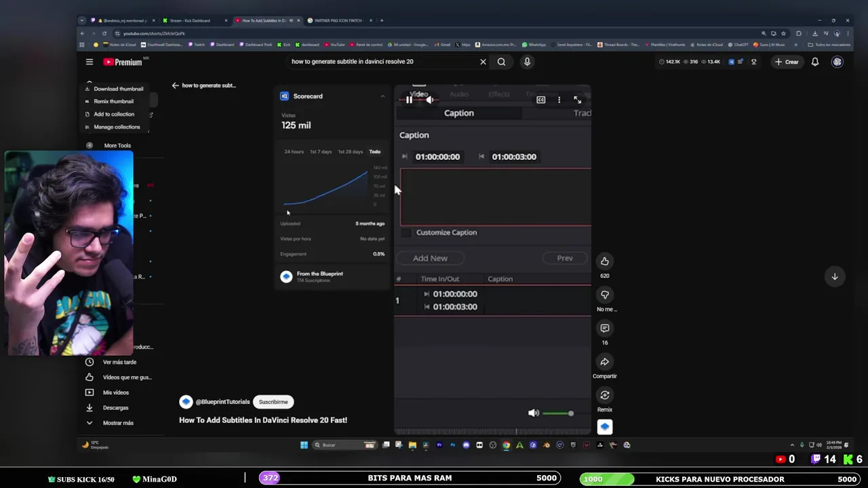
Task: Expand the Short to fullscreen
Action: (577, 100)
